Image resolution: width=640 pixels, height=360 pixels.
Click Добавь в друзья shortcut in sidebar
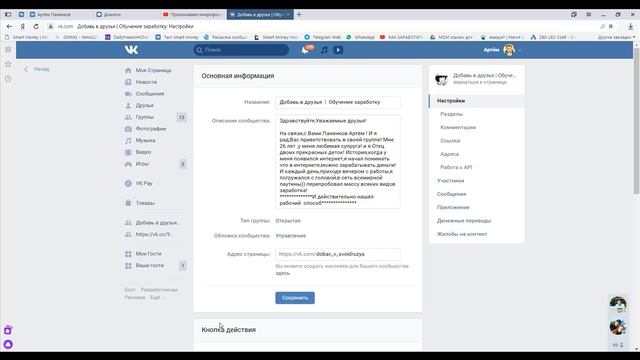157,223
